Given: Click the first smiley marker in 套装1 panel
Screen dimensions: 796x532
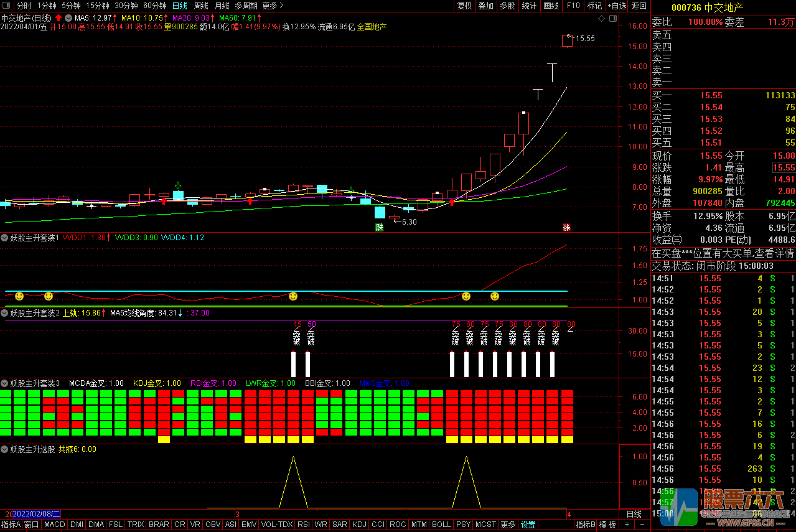Looking at the screenshot, I should point(19,296).
